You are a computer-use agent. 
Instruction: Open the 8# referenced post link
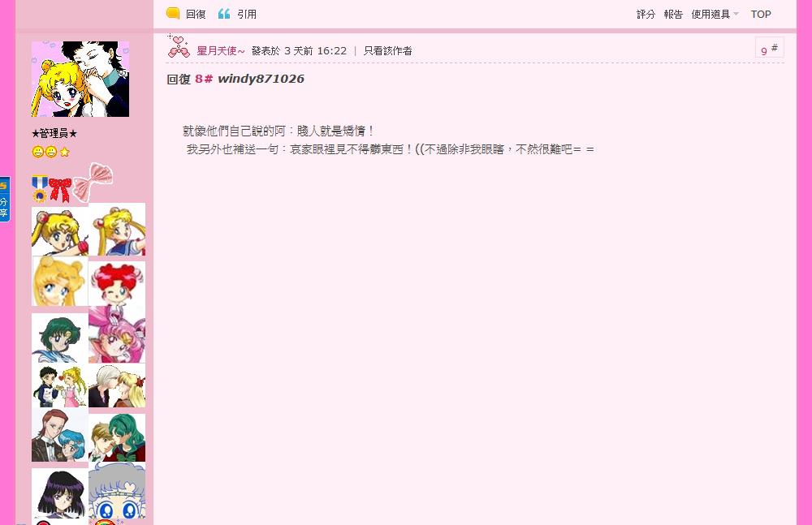(x=204, y=79)
